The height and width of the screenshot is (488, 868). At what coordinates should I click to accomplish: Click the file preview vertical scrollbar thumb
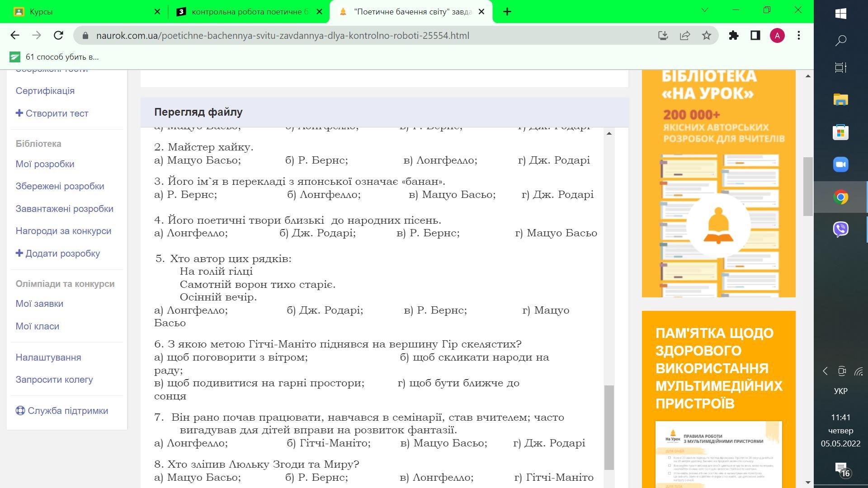coord(609,427)
